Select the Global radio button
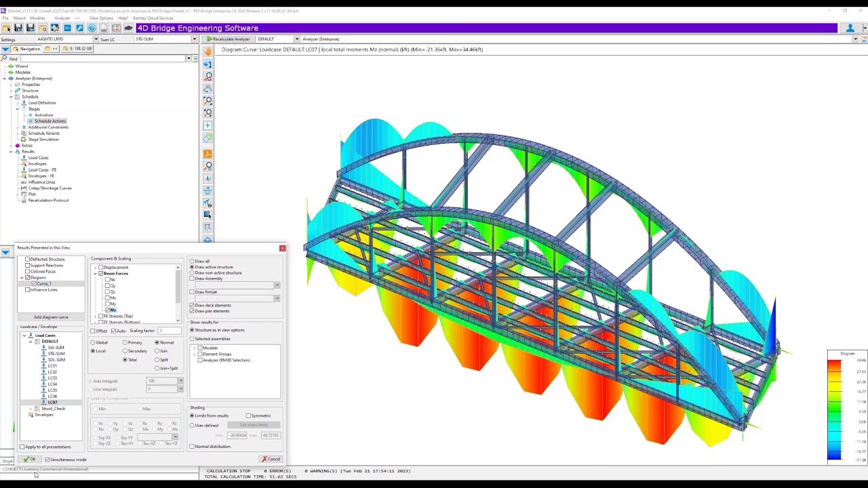This screenshot has height=488, width=868. [x=93, y=342]
